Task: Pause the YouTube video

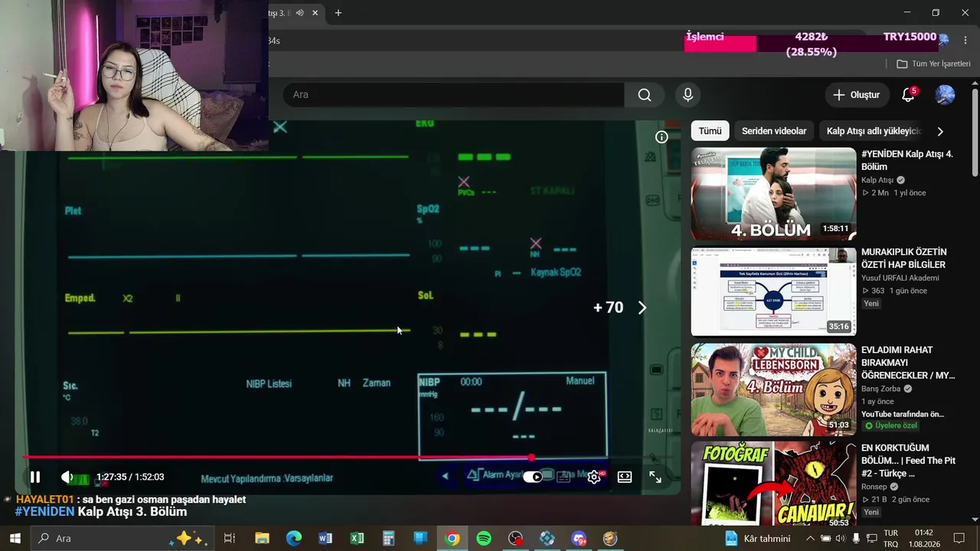Action: click(x=35, y=478)
